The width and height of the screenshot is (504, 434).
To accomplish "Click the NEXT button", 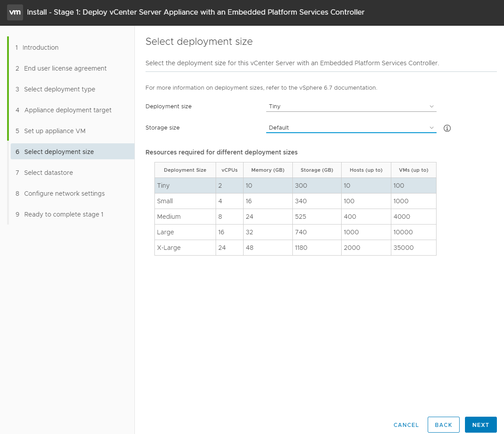I will pos(480,425).
